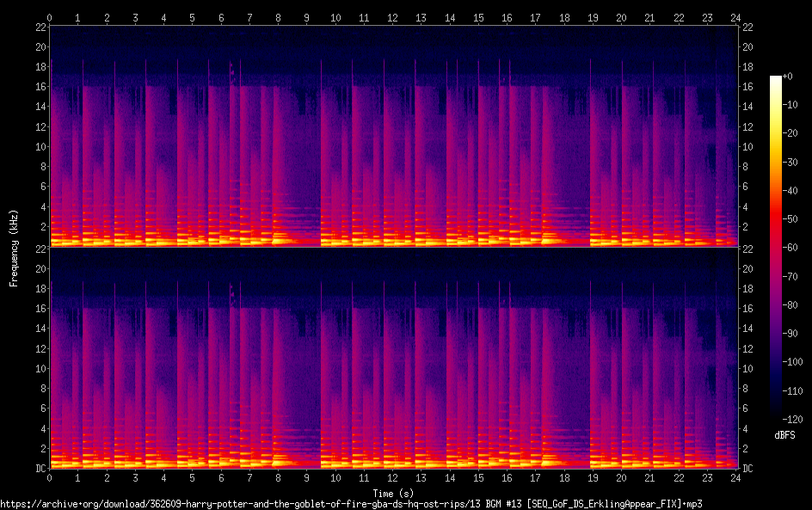Click the "19" tick on the top time axis

coord(593,18)
